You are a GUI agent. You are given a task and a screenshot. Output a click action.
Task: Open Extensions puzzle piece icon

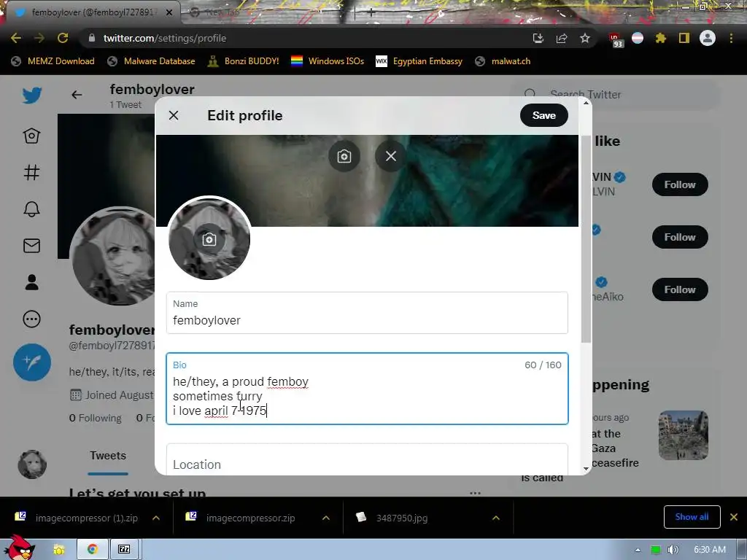click(660, 38)
